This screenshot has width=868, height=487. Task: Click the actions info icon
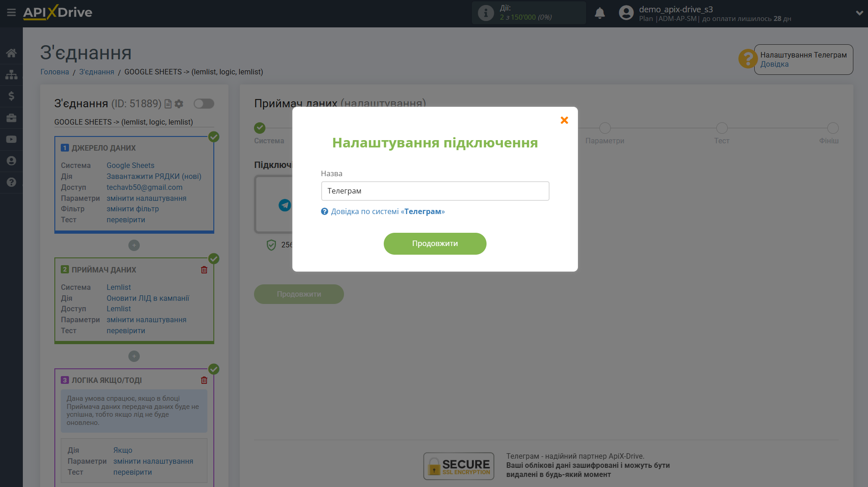pyautogui.click(x=486, y=13)
